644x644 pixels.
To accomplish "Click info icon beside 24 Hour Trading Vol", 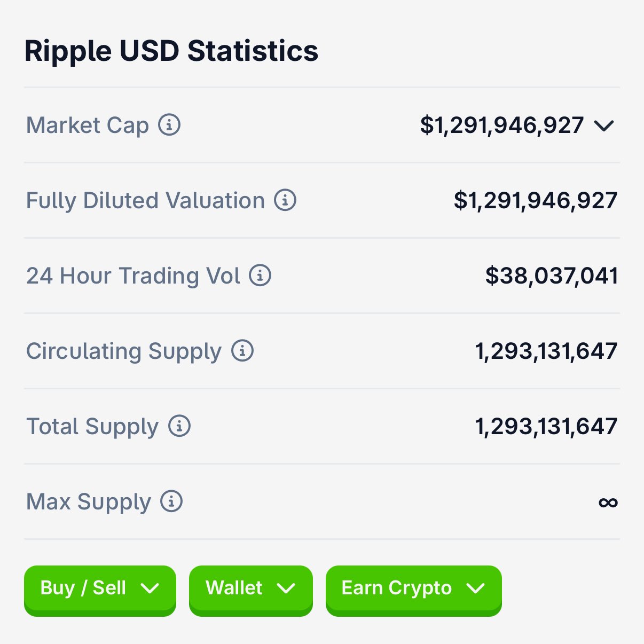I will pyautogui.click(x=261, y=276).
